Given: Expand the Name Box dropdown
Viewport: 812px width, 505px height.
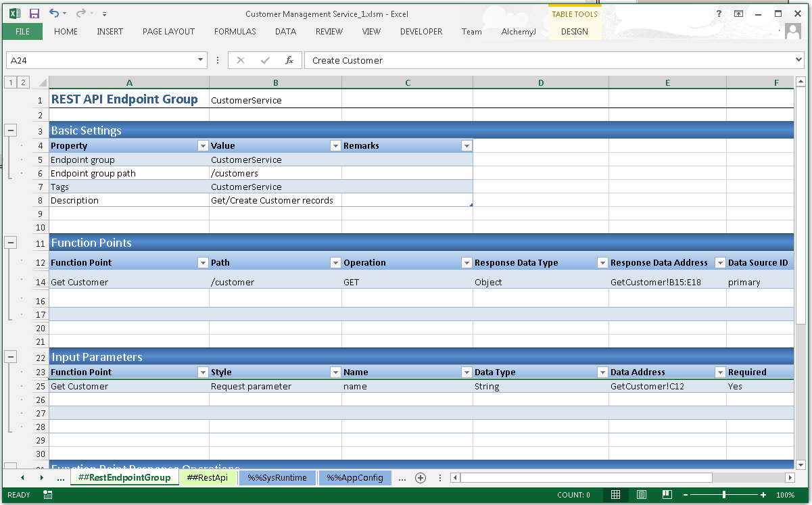Looking at the screenshot, I should coord(201,60).
